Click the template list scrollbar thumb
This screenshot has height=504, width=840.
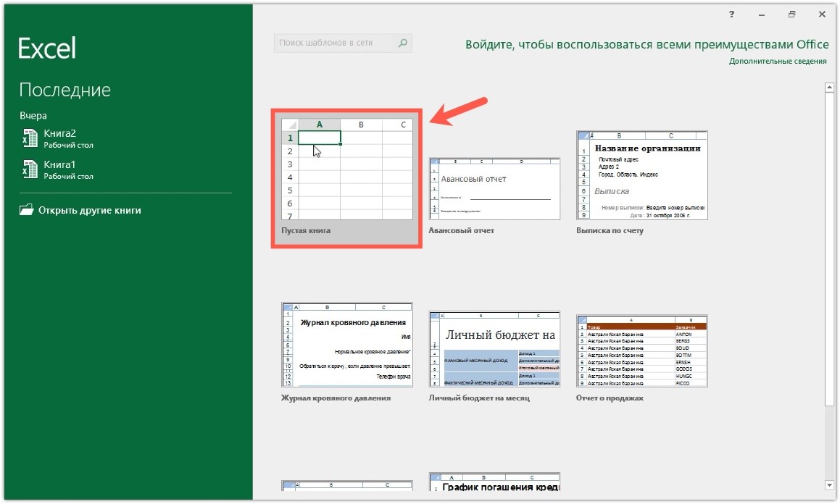[829, 249]
